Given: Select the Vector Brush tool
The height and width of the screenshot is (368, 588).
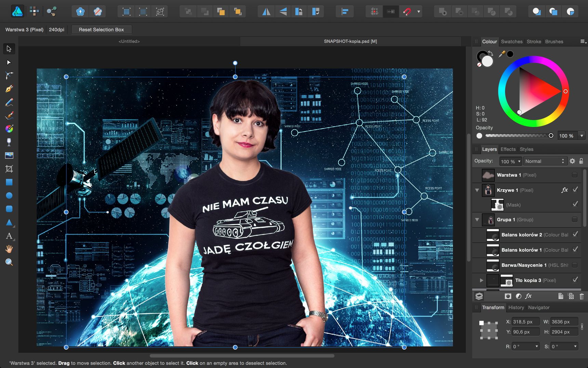Looking at the screenshot, I should click(9, 116).
